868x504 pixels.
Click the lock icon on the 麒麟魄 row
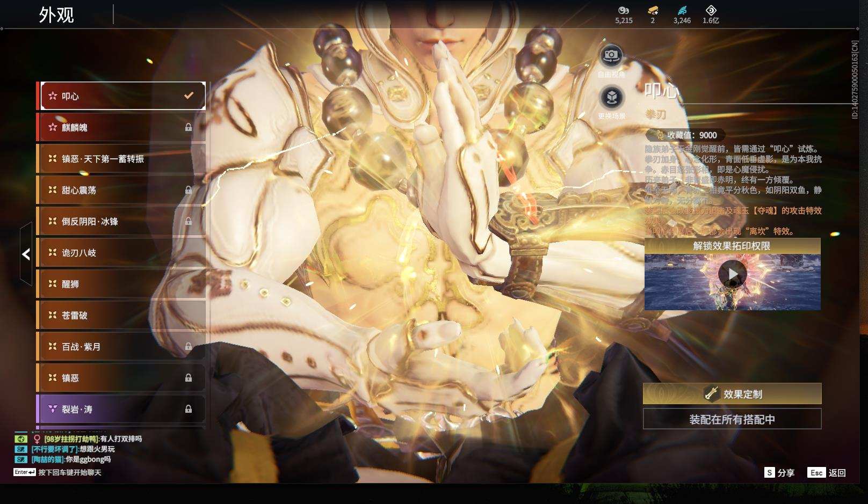pos(189,127)
